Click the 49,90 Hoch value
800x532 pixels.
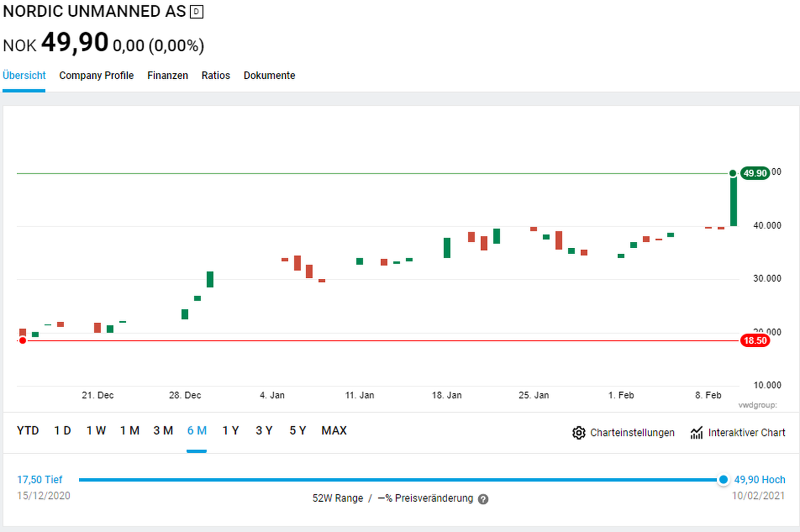click(x=760, y=480)
